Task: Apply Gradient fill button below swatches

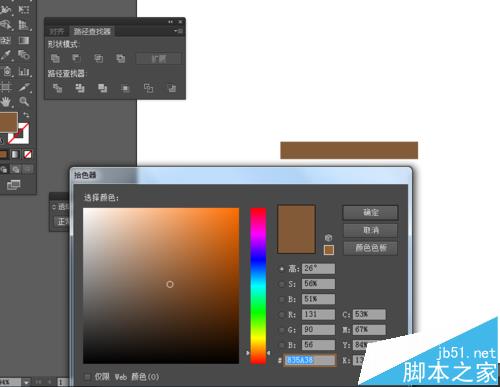Action: [x=16, y=154]
